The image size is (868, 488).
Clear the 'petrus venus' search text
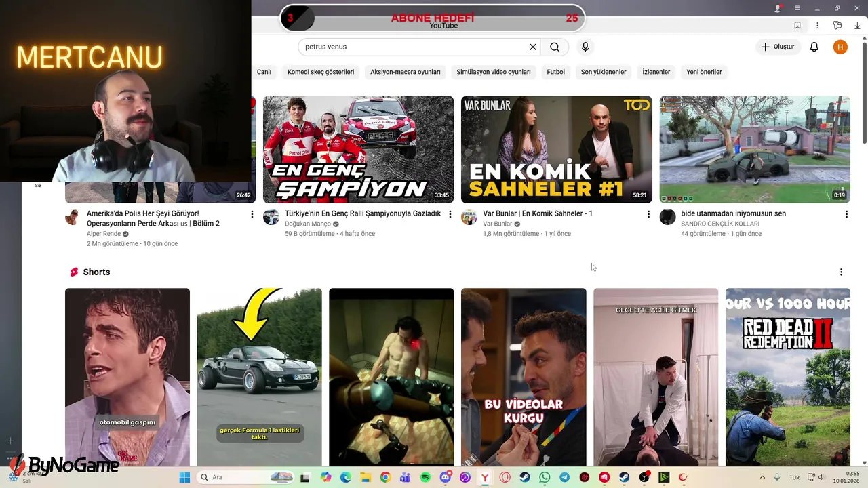(533, 47)
